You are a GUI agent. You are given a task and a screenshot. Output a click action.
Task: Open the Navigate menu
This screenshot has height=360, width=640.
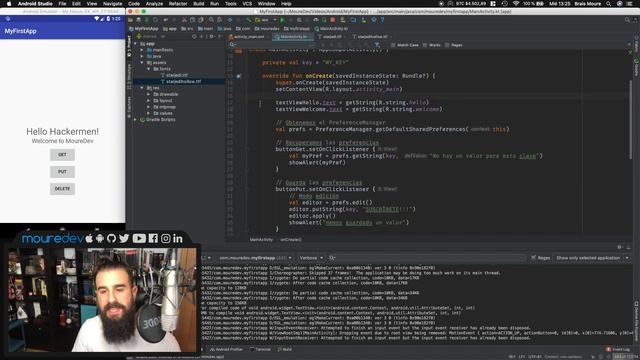point(113,4)
